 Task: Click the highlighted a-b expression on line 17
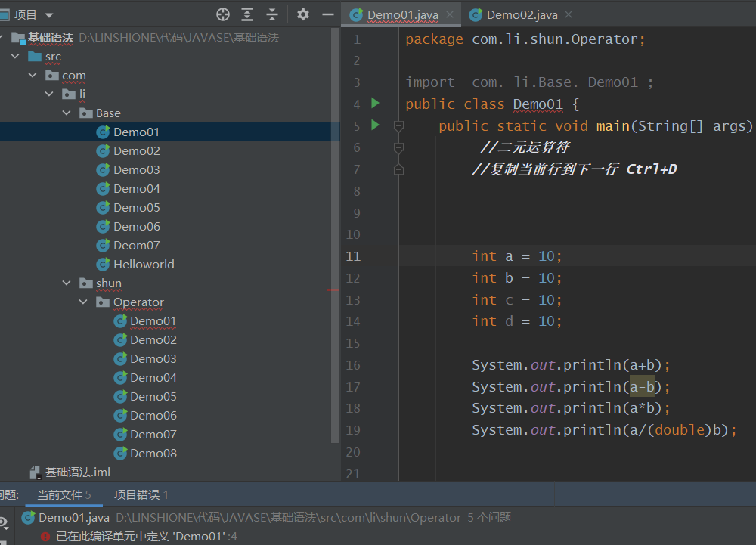click(642, 386)
